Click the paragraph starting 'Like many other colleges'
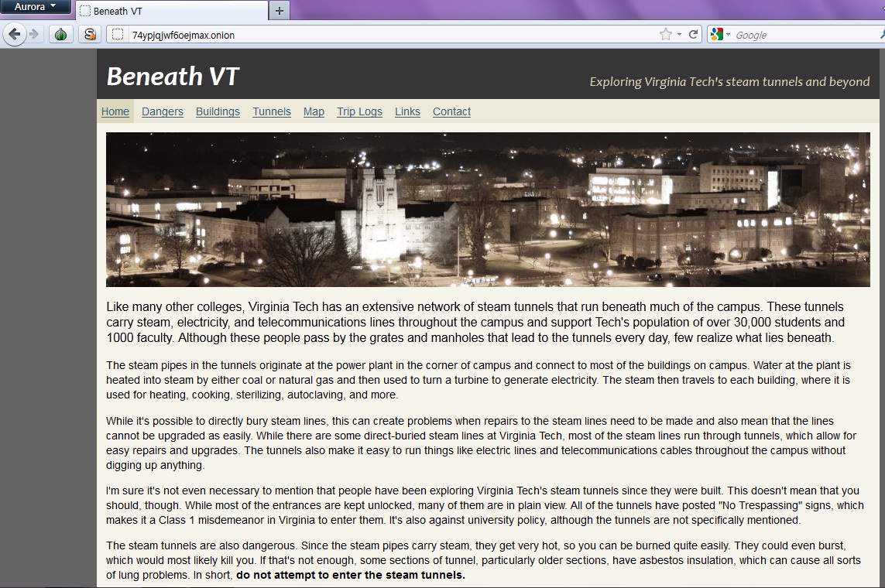The height and width of the screenshot is (588, 885). (x=475, y=323)
